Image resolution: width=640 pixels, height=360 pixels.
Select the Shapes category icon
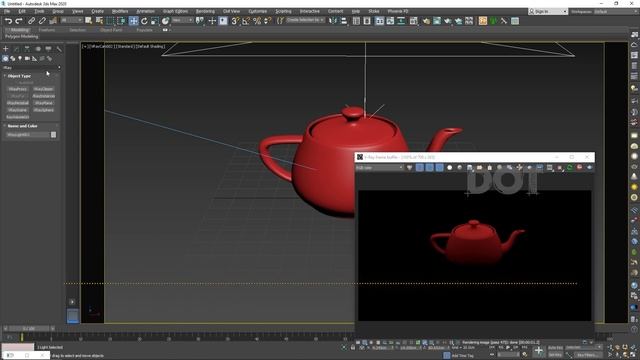click(x=12, y=59)
